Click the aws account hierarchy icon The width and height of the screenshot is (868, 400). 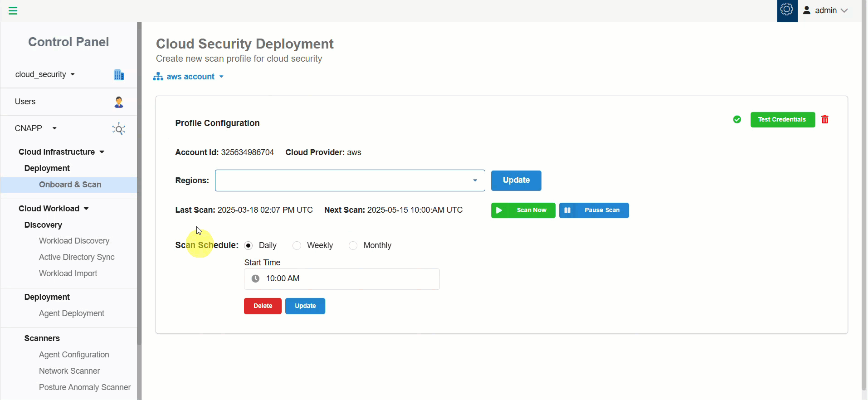pyautogui.click(x=158, y=77)
